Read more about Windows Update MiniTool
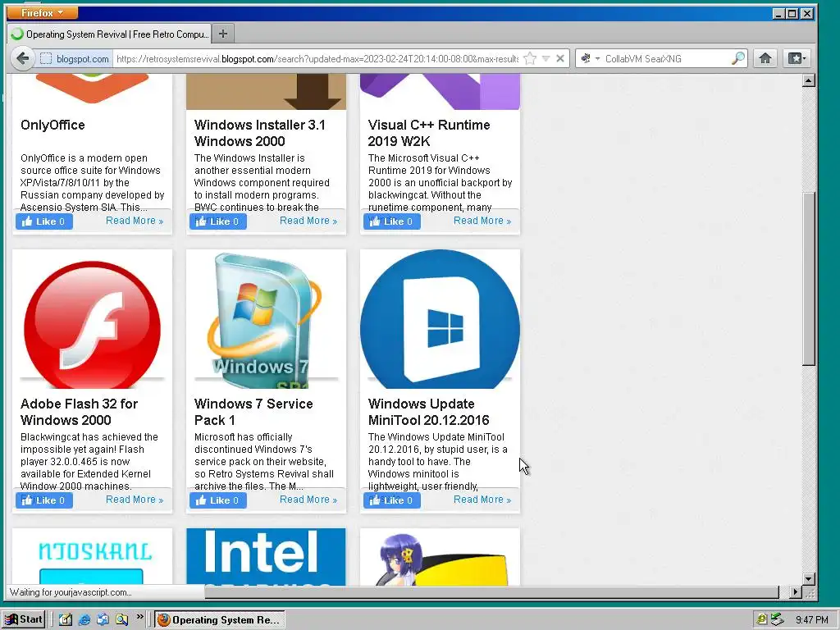 point(482,500)
